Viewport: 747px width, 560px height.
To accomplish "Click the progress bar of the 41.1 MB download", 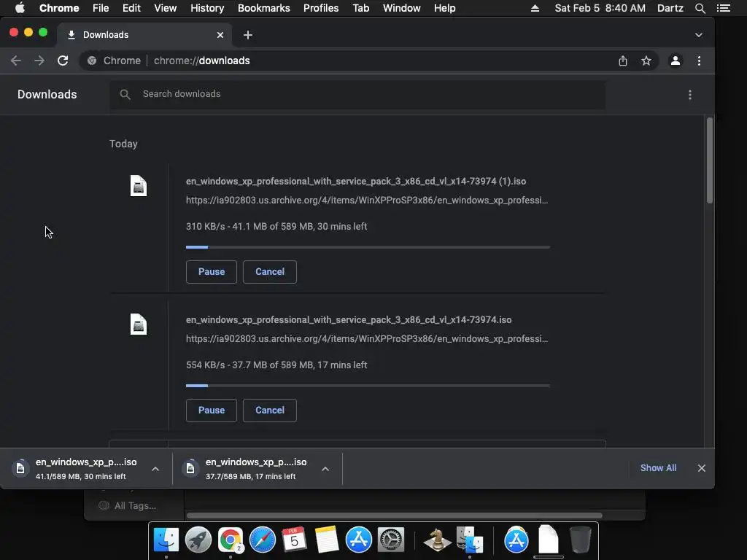I will (368, 247).
